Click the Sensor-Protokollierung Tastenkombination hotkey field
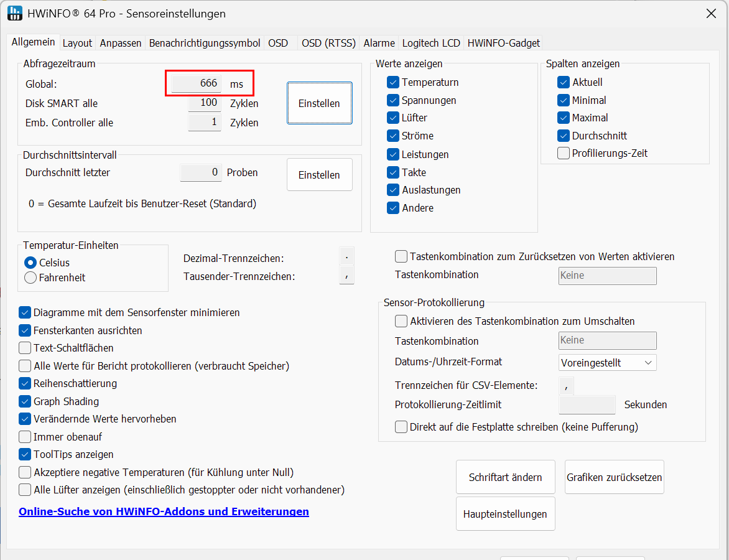Screen dimensions: 729x560 pyautogui.click(x=608, y=340)
